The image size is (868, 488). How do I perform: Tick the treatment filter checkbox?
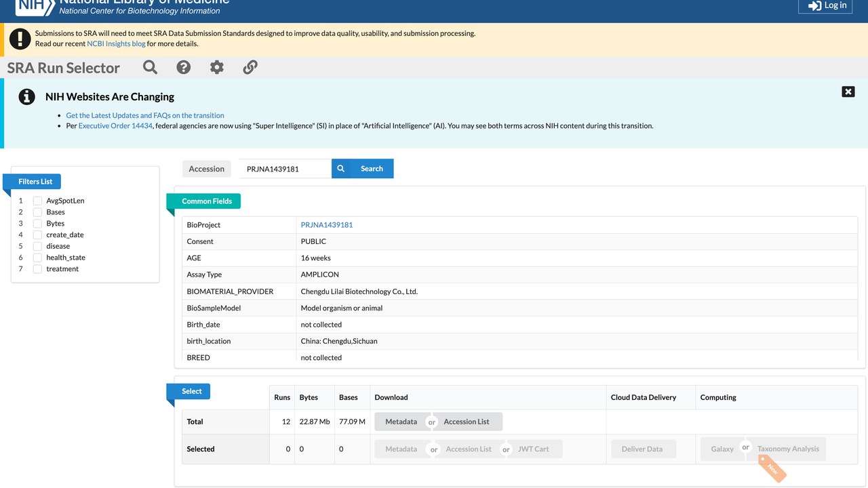point(38,269)
